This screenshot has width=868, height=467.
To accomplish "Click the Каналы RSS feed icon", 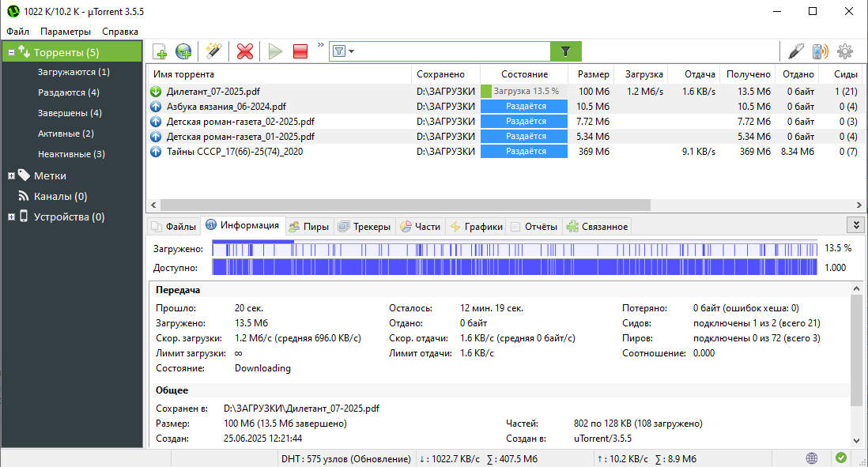I will pos(24,196).
